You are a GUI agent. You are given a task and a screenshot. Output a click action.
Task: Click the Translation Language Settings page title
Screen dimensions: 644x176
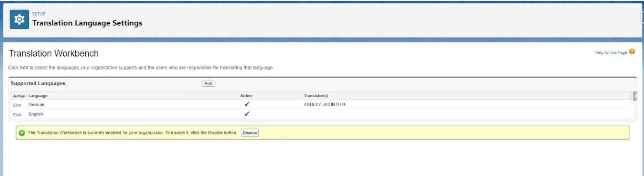(87, 23)
